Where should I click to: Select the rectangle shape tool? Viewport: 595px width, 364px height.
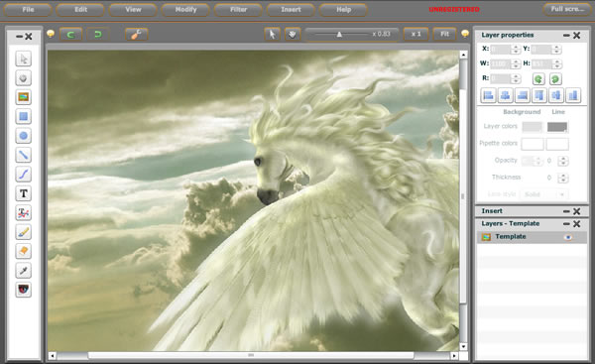pos(24,116)
